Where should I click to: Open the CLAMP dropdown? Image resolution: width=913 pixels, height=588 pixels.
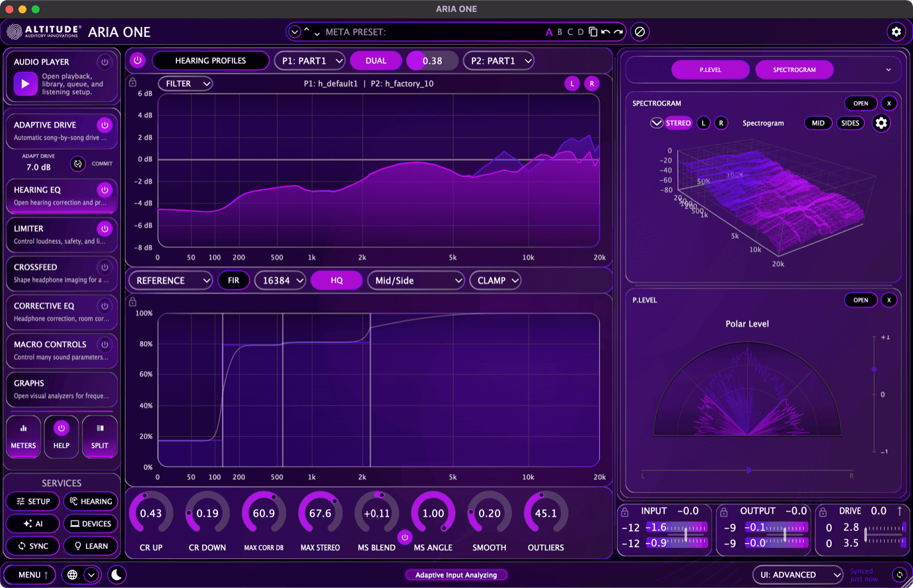pyautogui.click(x=495, y=281)
